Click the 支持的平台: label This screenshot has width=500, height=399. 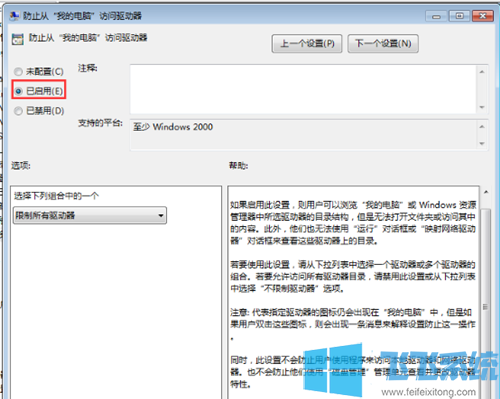click(100, 123)
